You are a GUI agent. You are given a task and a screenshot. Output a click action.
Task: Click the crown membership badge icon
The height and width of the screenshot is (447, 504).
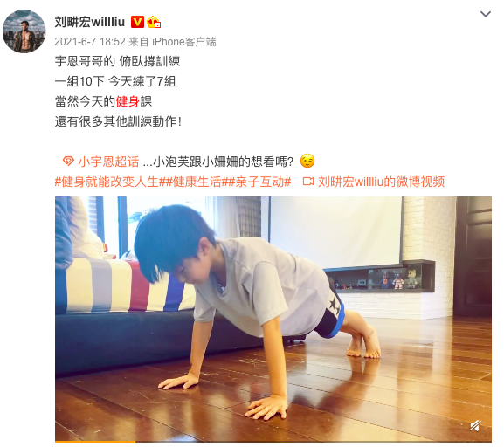154,22
